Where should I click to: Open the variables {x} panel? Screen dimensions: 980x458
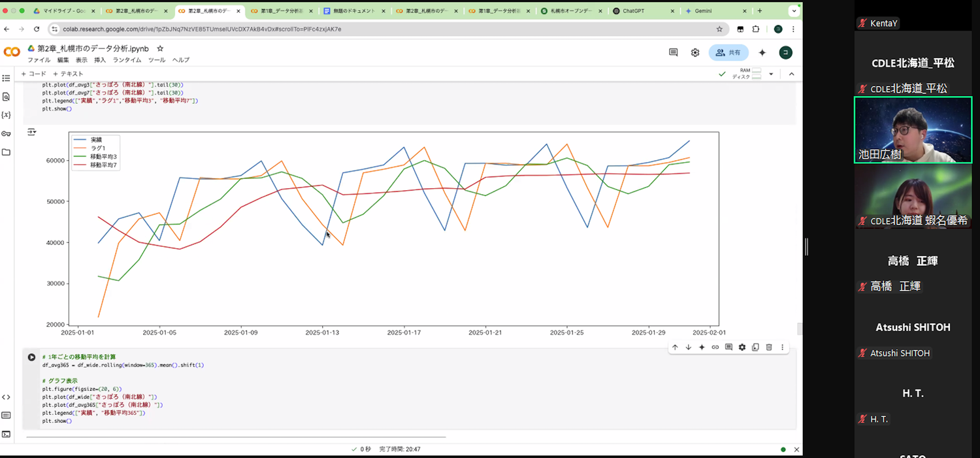click(x=7, y=115)
